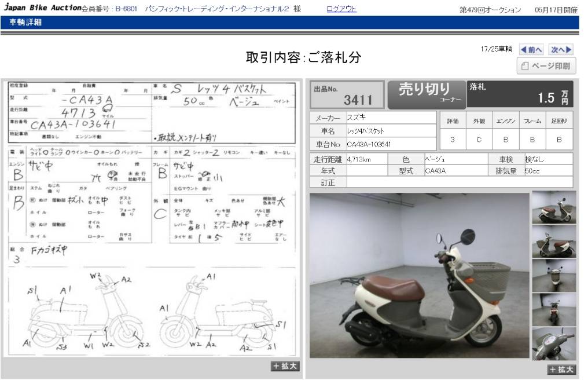
Task: Click exterior grade value C in table
Action: click(x=479, y=140)
